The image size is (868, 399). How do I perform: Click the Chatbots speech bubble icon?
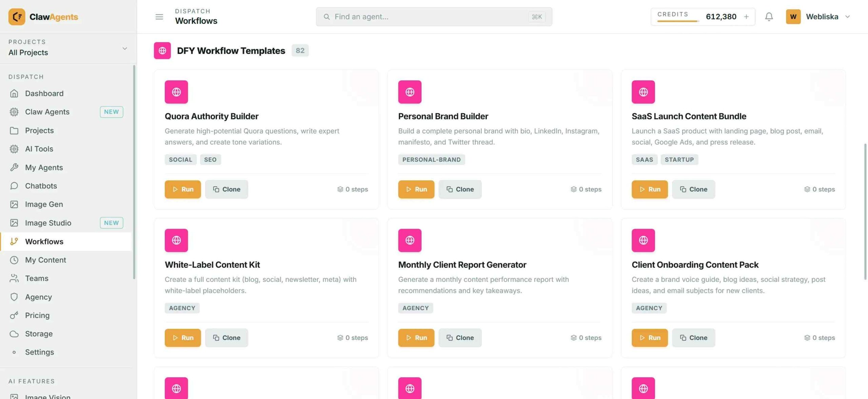[x=14, y=186]
